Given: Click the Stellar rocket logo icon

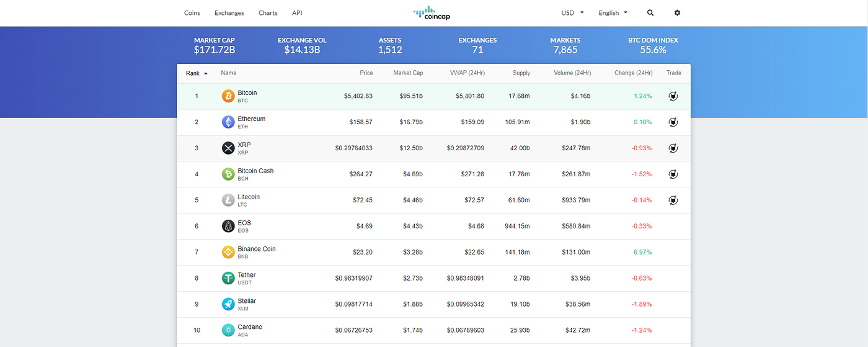Looking at the screenshot, I should (x=228, y=305).
